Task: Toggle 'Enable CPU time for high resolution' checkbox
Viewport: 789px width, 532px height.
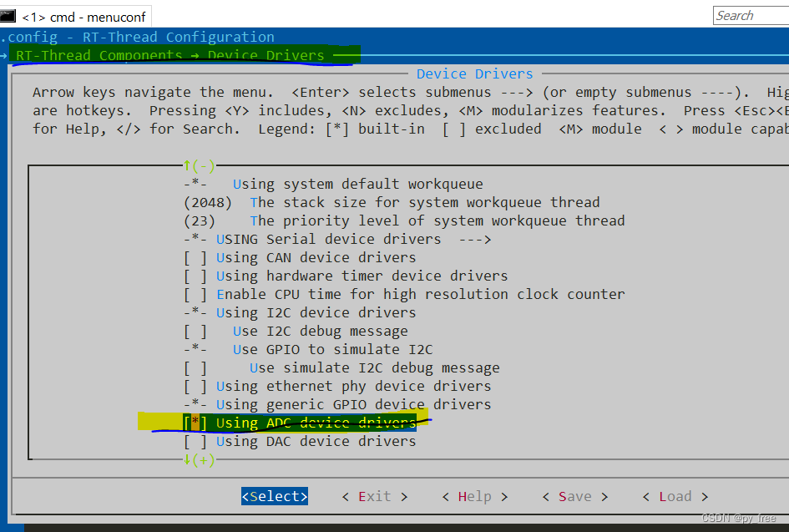Action: [195, 295]
